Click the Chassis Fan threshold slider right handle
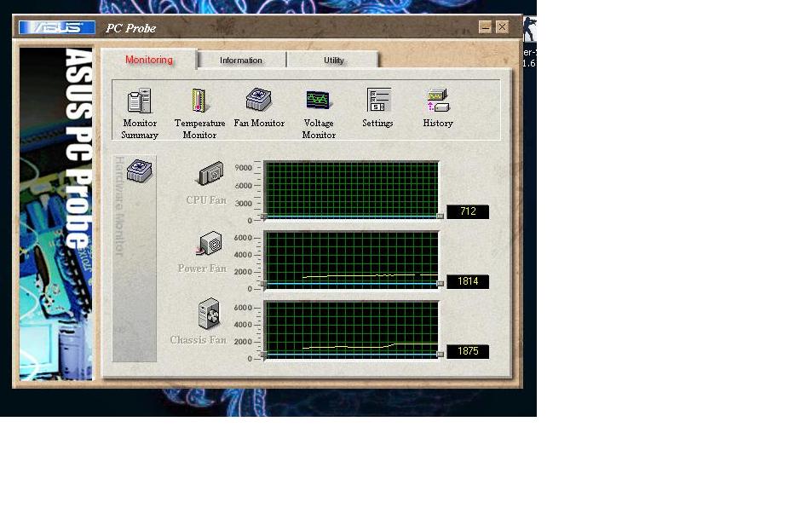Screen dimensions: 812x514 tap(441, 355)
